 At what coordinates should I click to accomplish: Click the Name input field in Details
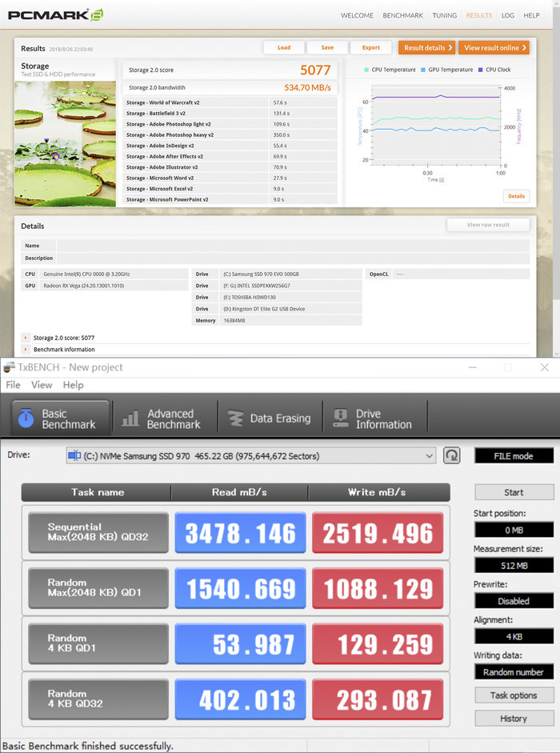pos(292,246)
